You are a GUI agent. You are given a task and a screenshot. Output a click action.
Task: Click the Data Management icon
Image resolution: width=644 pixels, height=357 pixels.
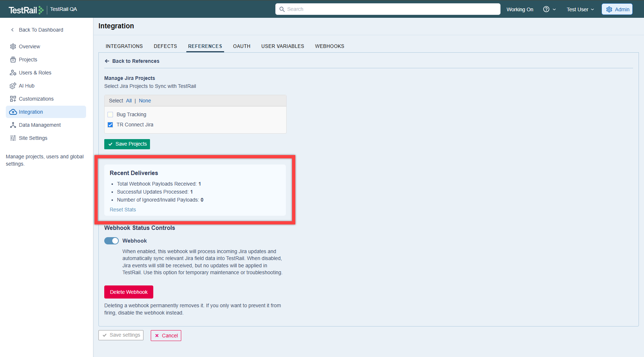click(x=13, y=125)
